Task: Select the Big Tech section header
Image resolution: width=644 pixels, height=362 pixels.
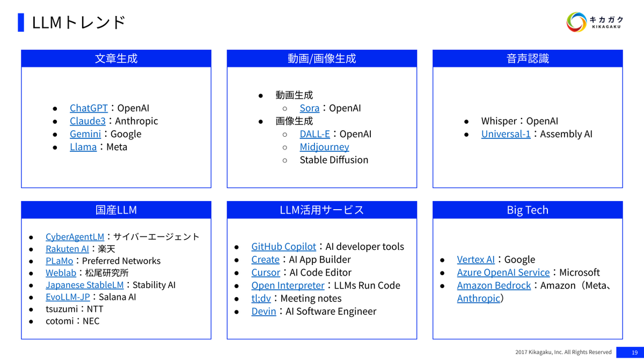Action: [528, 210]
